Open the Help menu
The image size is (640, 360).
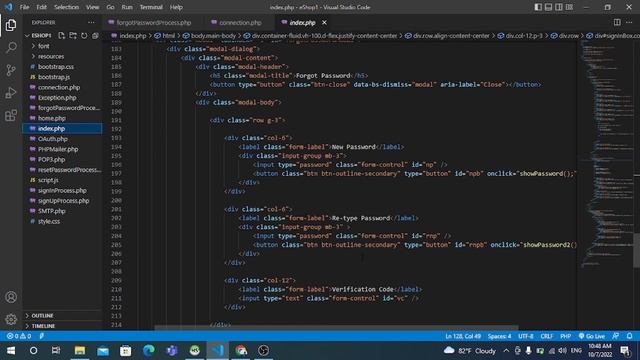pos(176,7)
